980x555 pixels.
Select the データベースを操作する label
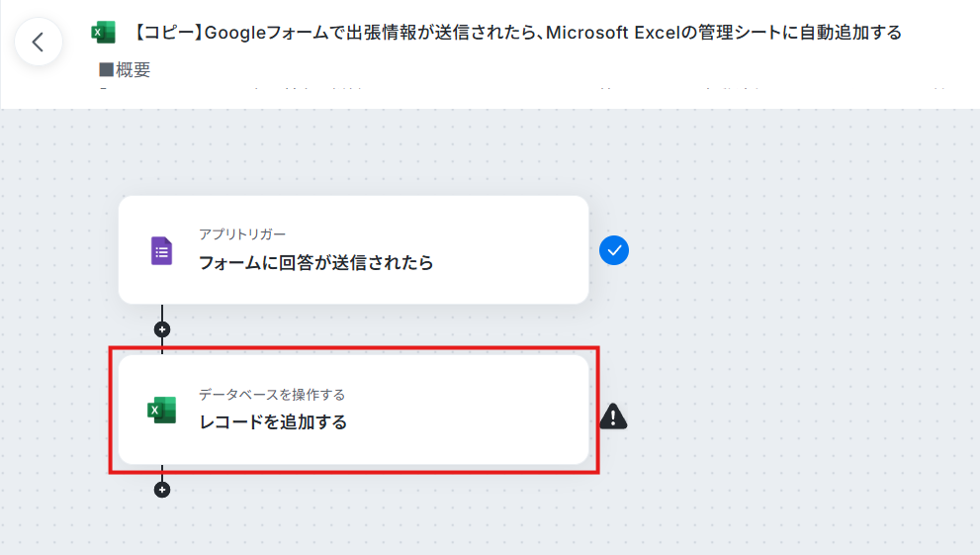[x=272, y=395]
